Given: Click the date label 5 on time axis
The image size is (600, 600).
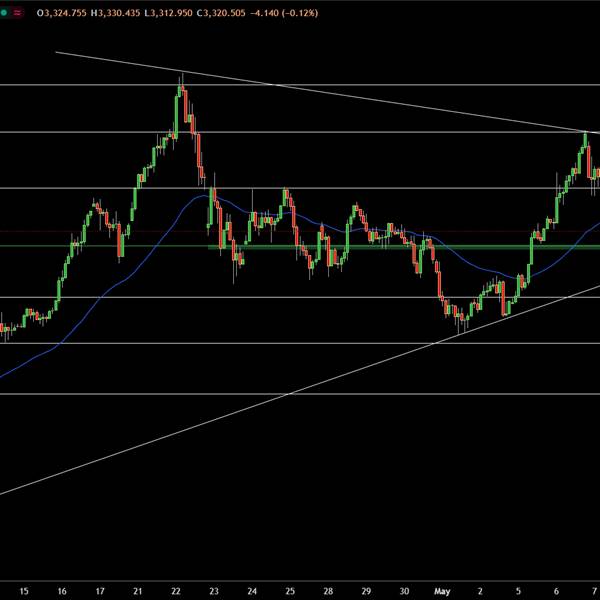Looking at the screenshot, I should [518, 591].
